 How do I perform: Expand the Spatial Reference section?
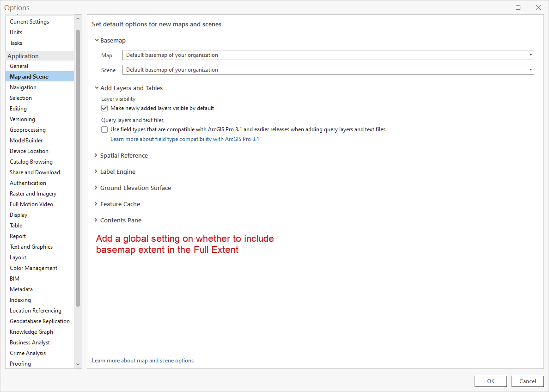(96, 156)
